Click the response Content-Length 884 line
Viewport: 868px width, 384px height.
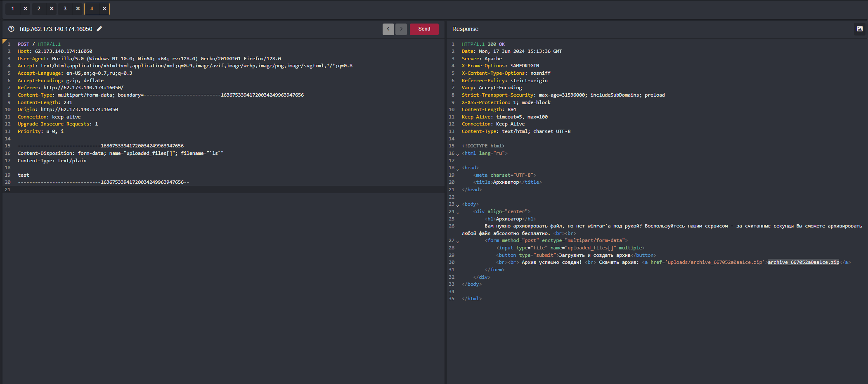pos(489,109)
